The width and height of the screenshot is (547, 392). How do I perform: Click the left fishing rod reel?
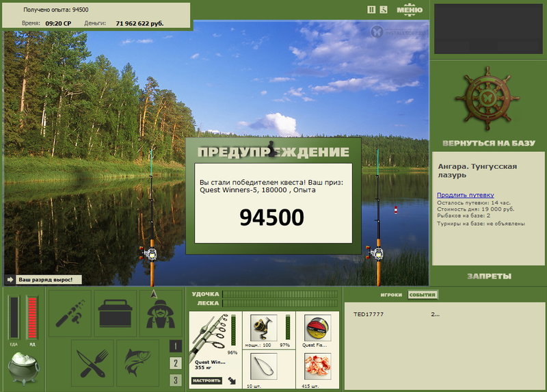149,253
